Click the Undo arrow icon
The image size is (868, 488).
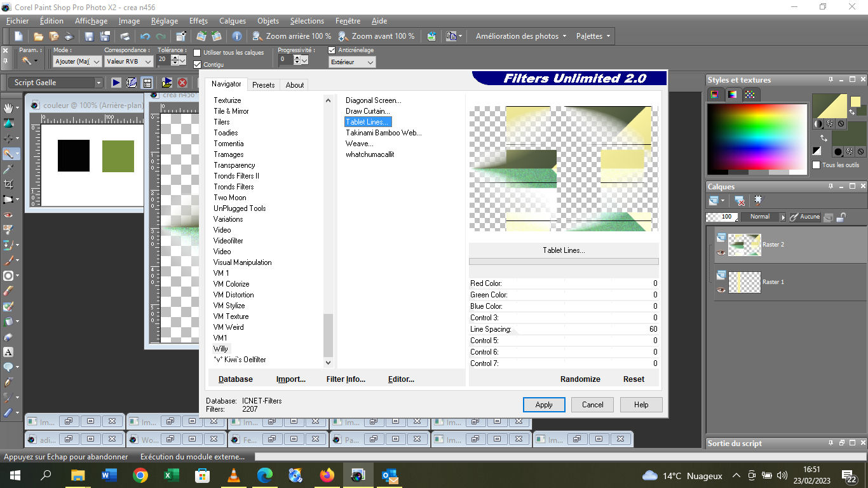[x=145, y=36]
